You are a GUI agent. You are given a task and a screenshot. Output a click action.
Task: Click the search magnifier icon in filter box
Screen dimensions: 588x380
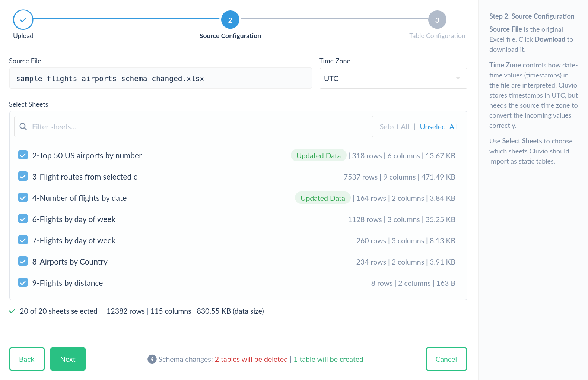23,127
